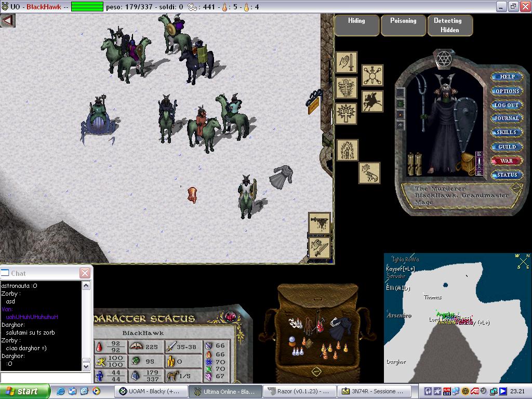
Task: Switch to Ultima Online taskbar item
Action: [225, 392]
